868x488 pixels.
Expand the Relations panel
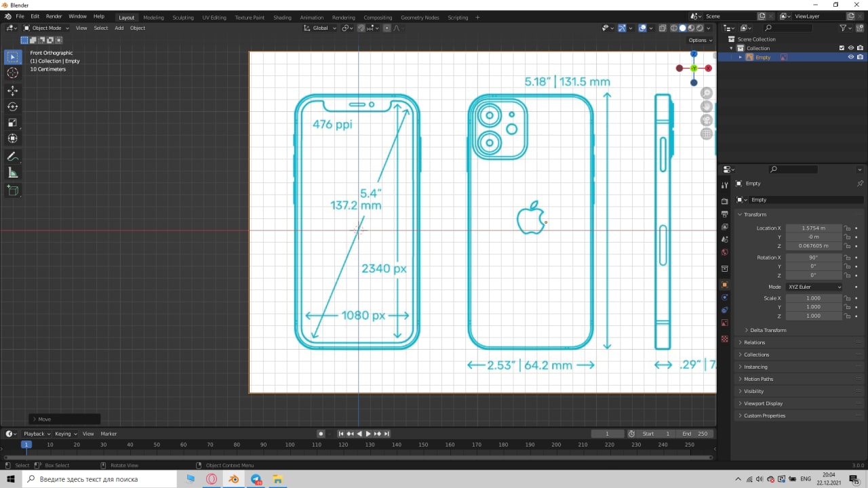(754, 342)
